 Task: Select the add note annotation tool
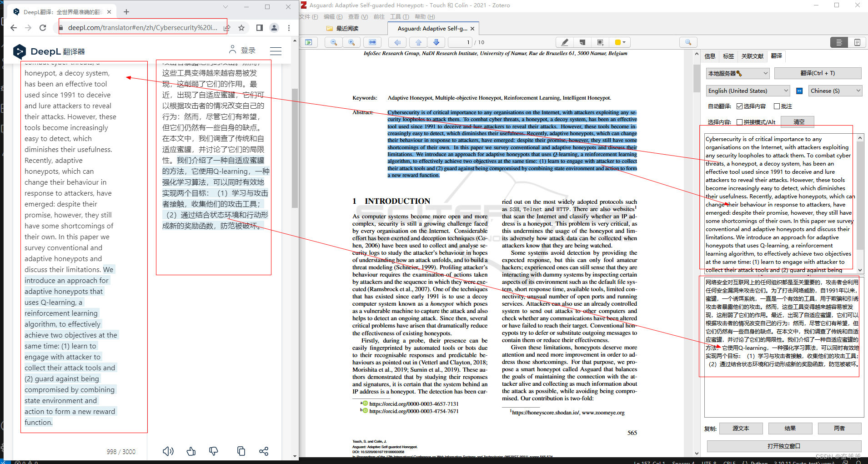[x=582, y=42]
